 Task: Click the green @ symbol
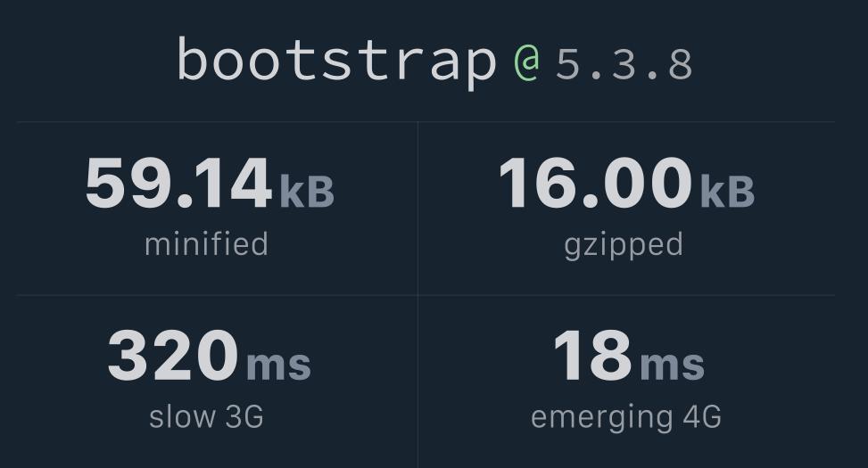(x=526, y=62)
